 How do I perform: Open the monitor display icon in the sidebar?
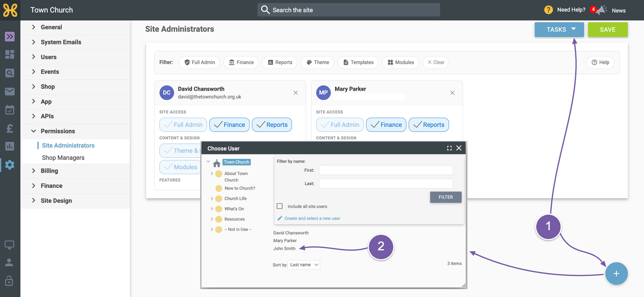tap(9, 245)
